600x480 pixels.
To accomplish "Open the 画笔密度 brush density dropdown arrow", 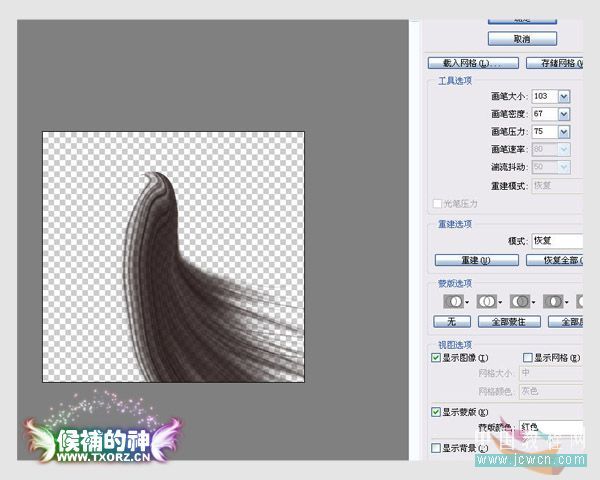I will [564, 114].
